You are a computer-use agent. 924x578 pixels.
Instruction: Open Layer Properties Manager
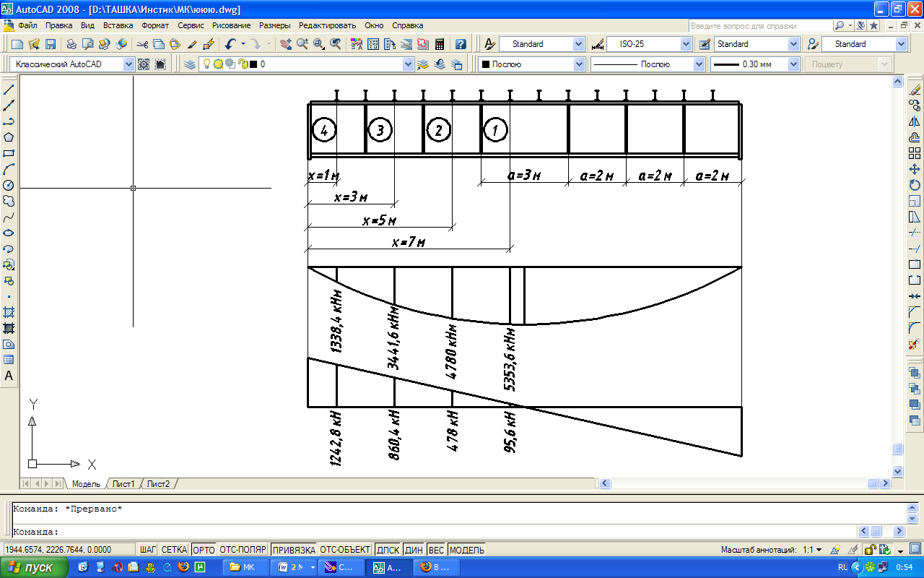point(189,64)
